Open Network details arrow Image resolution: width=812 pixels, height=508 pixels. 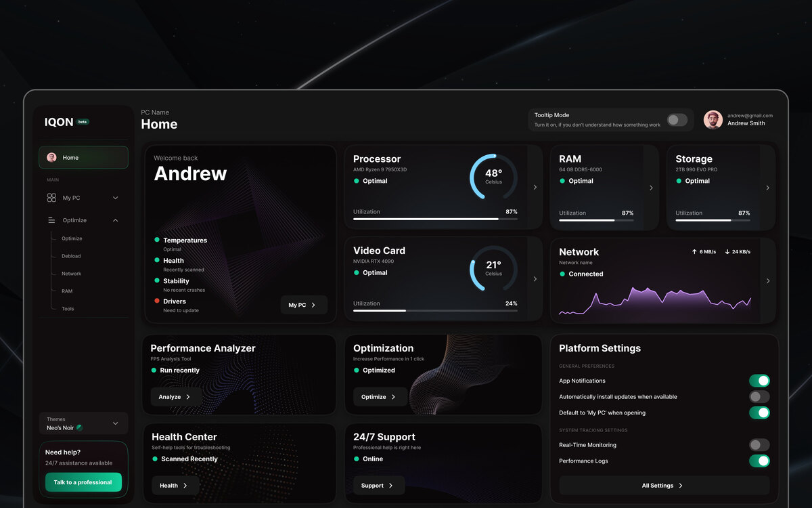coord(768,280)
